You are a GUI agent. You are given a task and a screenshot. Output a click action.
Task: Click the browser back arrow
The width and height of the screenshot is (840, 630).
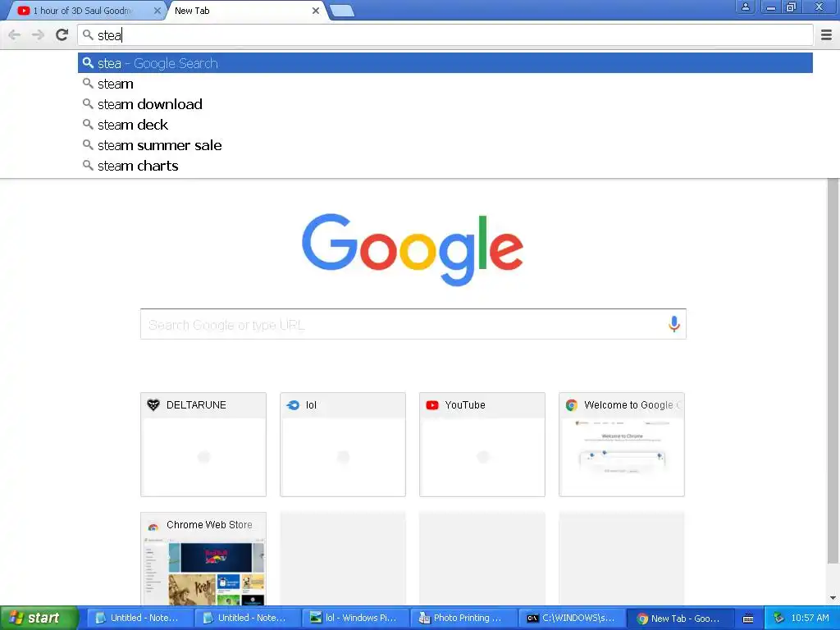point(15,35)
